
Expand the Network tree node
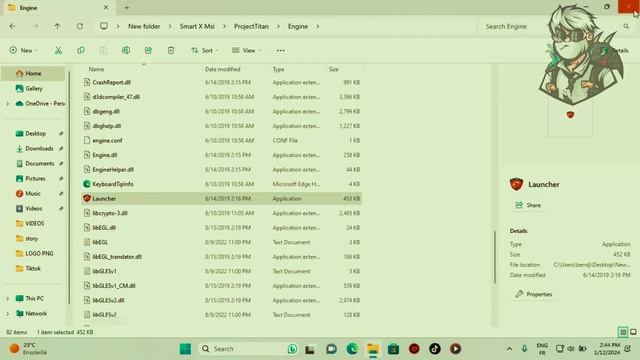click(7, 314)
